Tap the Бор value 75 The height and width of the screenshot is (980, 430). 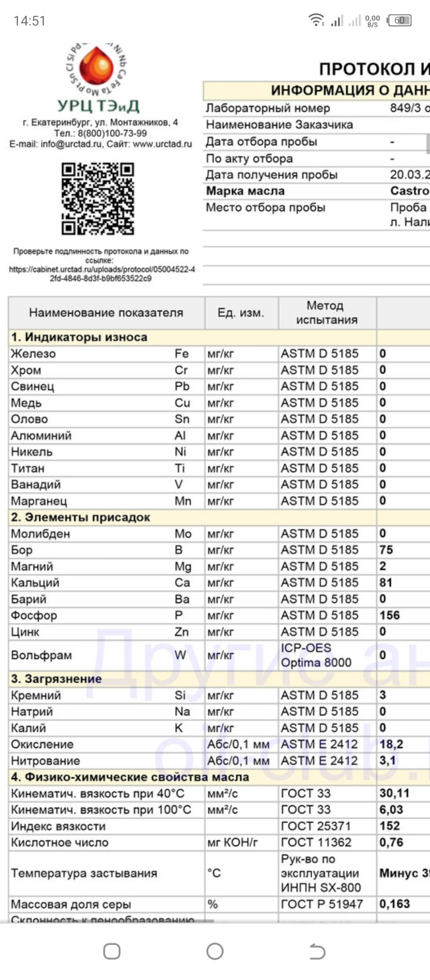pos(386,550)
